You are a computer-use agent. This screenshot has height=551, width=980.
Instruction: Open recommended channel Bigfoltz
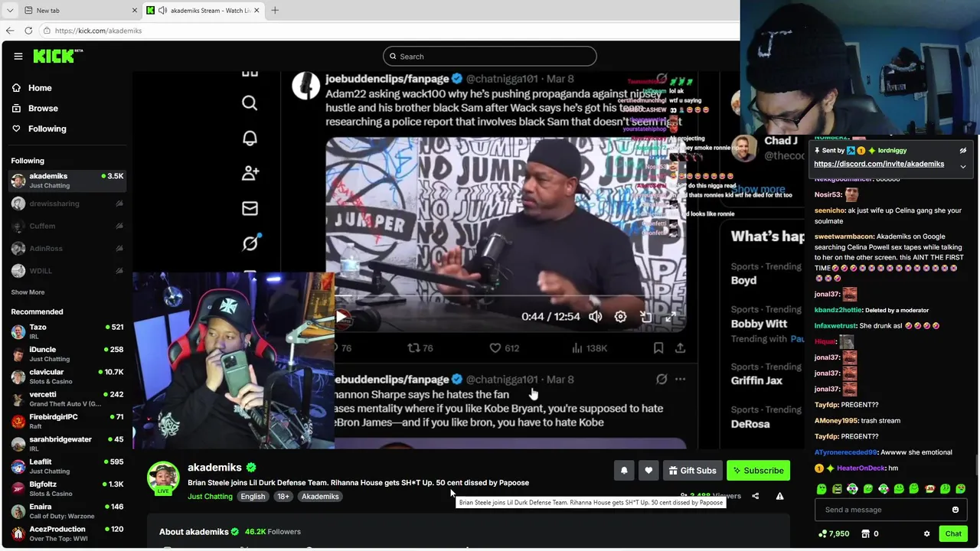67,488
